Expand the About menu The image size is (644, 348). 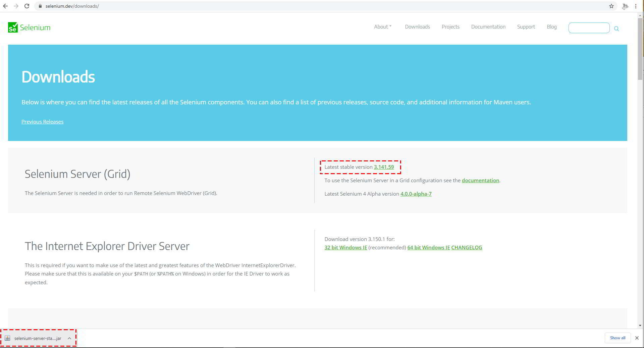pos(383,27)
